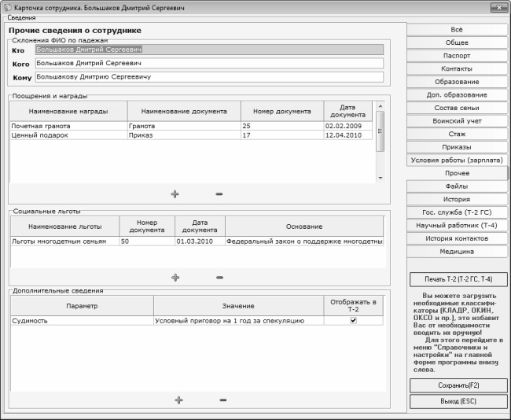
Task: Add a new social benefit entry
Action: (175, 277)
